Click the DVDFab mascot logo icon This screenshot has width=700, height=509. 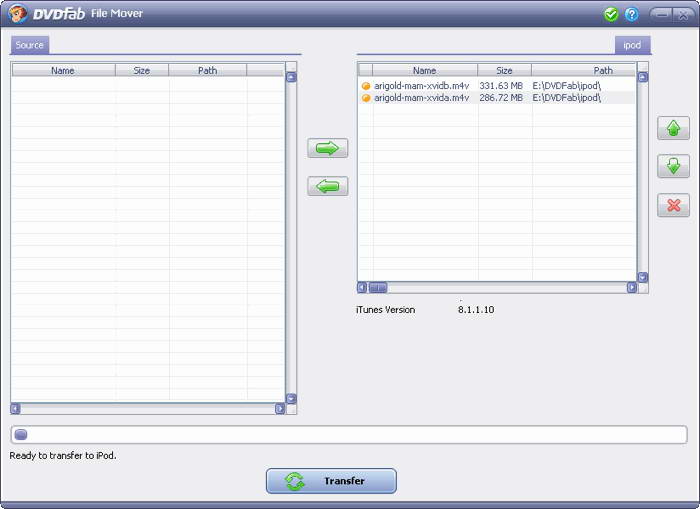pyautogui.click(x=17, y=13)
